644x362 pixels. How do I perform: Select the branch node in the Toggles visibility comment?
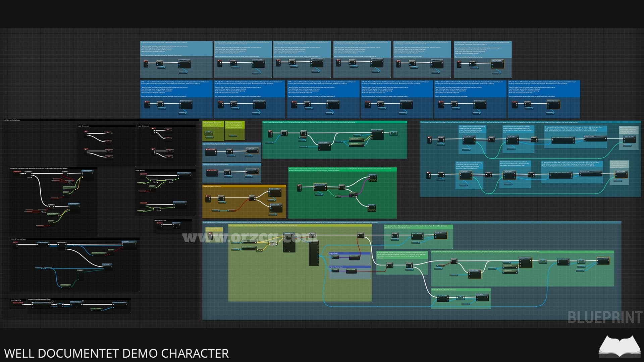coord(252,198)
